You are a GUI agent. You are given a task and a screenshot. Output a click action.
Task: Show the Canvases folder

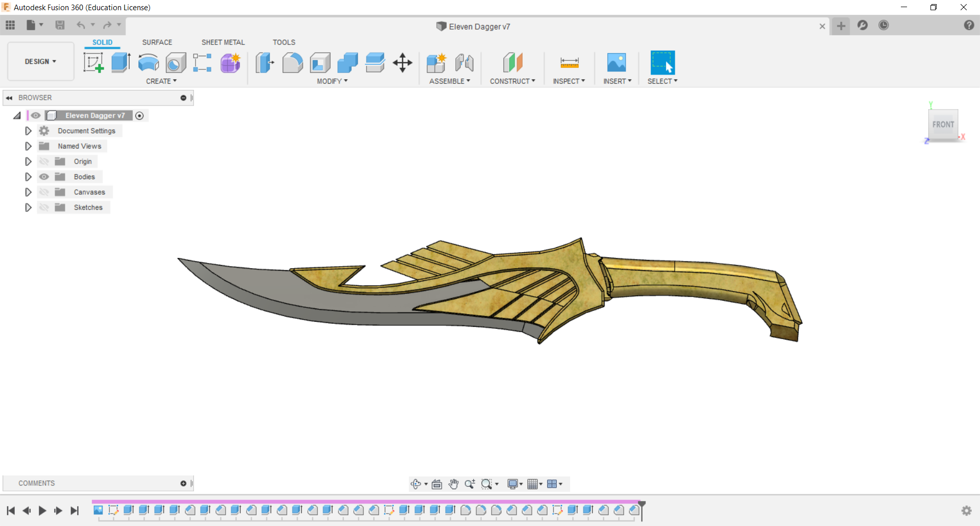pos(44,192)
